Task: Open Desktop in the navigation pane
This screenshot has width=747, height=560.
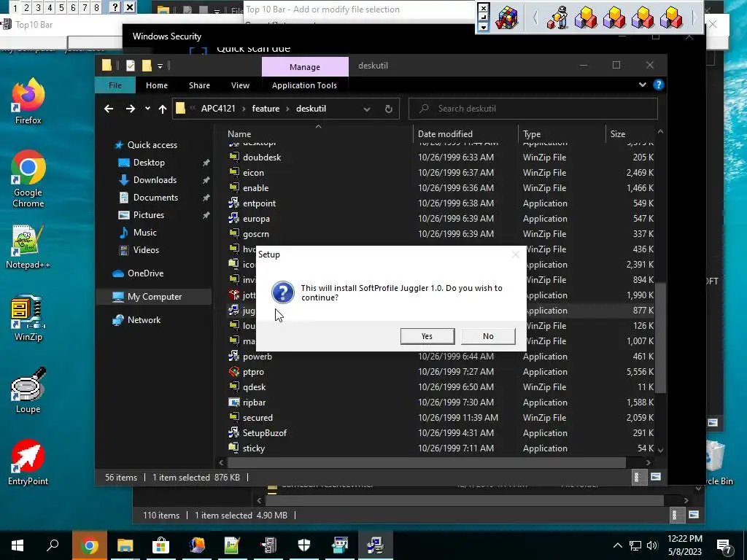Action: tap(149, 163)
